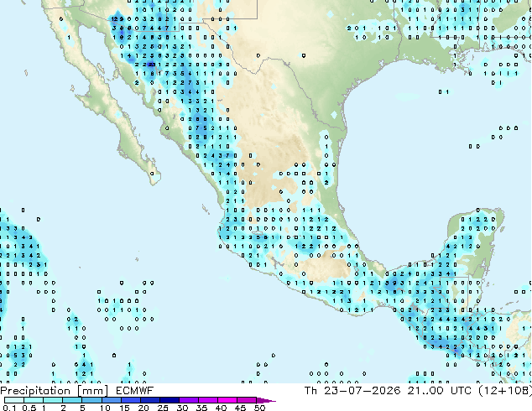This screenshot has width=532, height=411.
Task: Select the 35–40 mm legend color swatch
Action: click(207, 400)
